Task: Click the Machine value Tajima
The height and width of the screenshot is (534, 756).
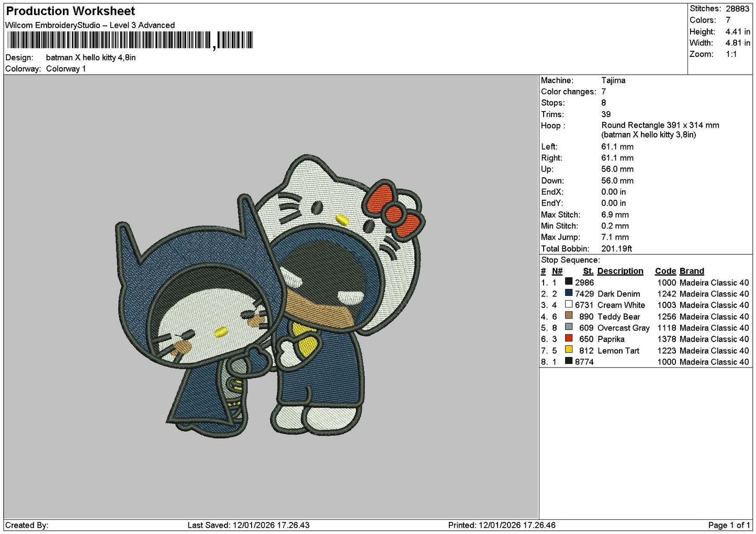Action: pos(613,81)
